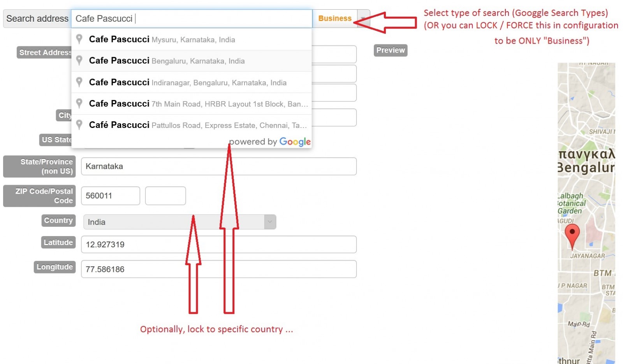Click pin icon beside Pattullos Road suggestion
The image size is (623, 364).
point(79,124)
